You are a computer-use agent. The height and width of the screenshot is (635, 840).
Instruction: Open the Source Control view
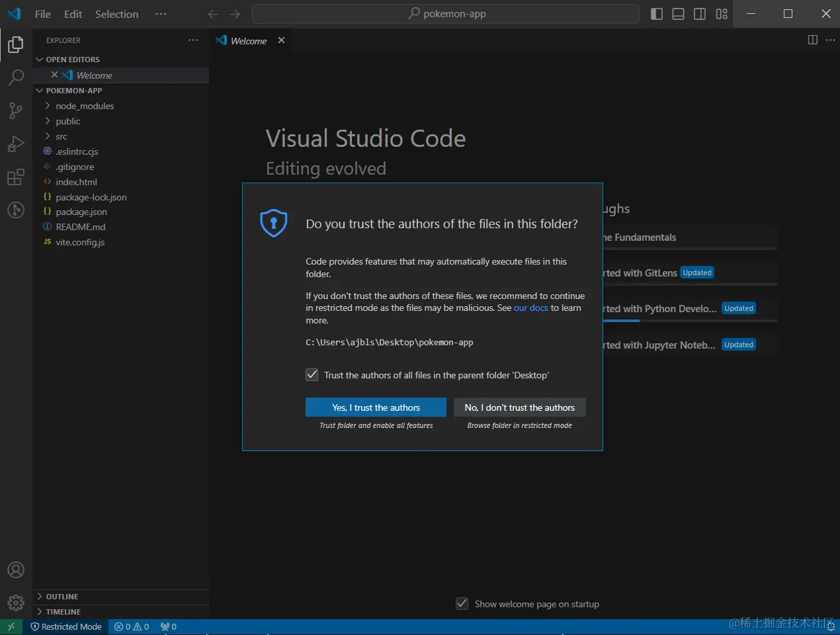pos(16,110)
